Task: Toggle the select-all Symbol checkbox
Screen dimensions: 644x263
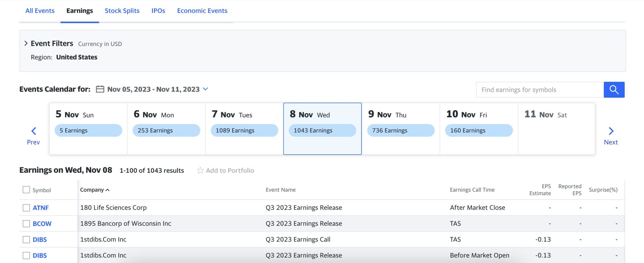Action: (26, 190)
